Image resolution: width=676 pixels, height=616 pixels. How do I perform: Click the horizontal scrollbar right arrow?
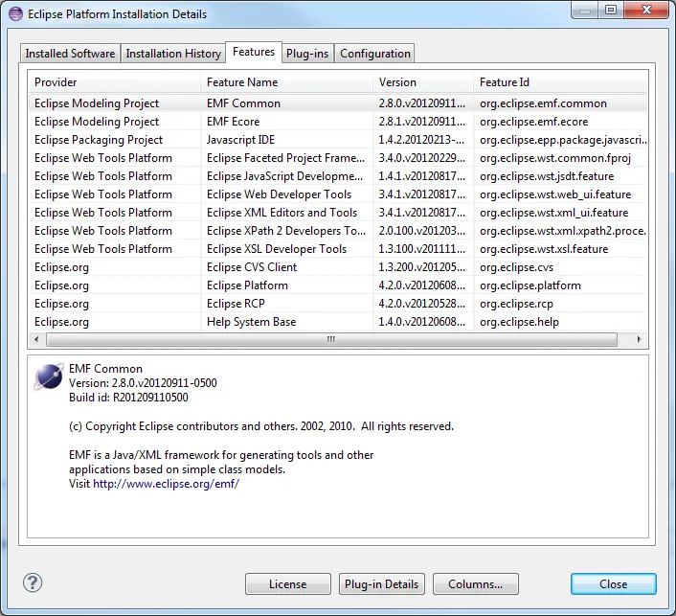(x=640, y=339)
